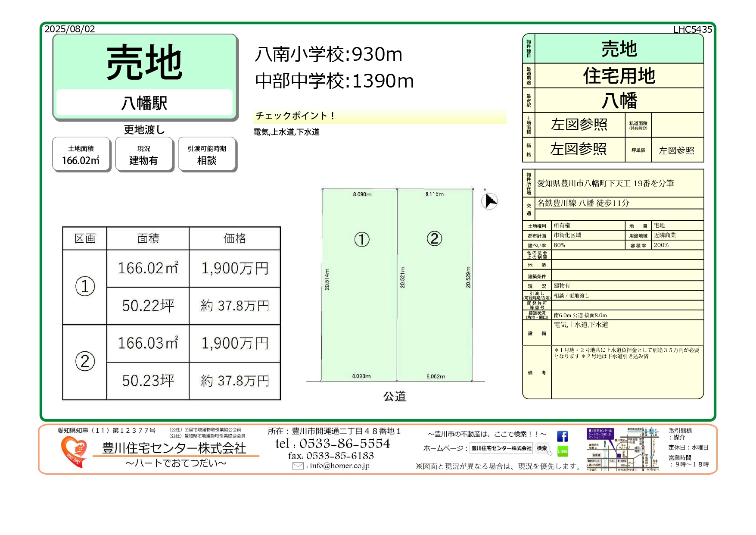This screenshot has width=756, height=535.
Task: Open the info@homer.co.jp email address
Action: pyautogui.click(x=339, y=466)
